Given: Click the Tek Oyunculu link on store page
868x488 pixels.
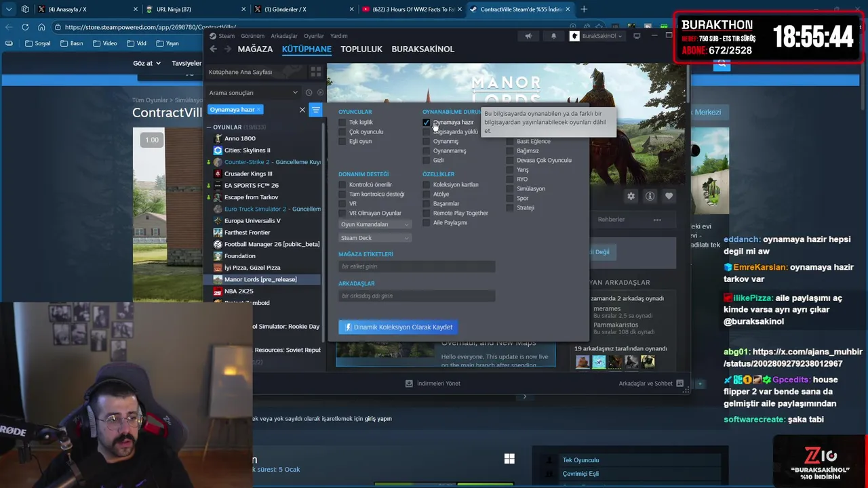Looking at the screenshot, I should pyautogui.click(x=581, y=460).
